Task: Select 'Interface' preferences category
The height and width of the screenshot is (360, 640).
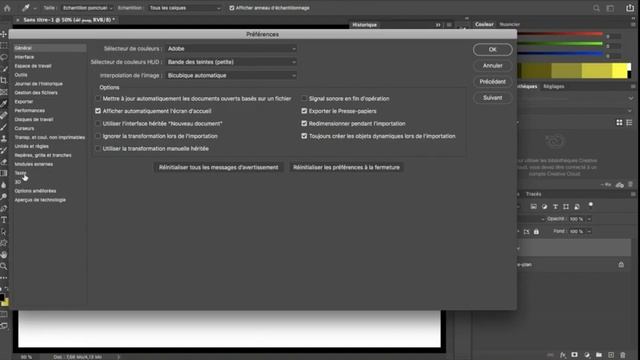Action: coord(24,57)
